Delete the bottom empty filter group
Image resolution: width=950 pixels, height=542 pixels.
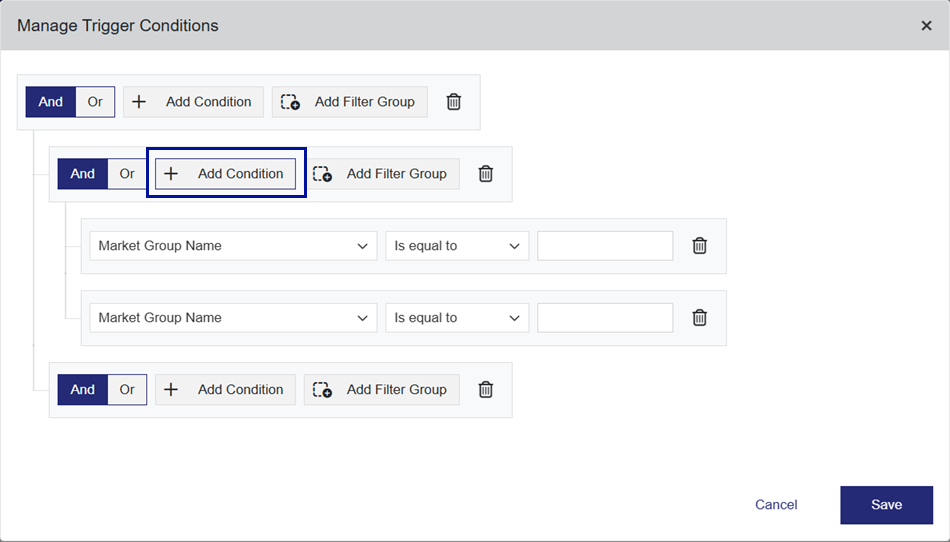pos(486,390)
